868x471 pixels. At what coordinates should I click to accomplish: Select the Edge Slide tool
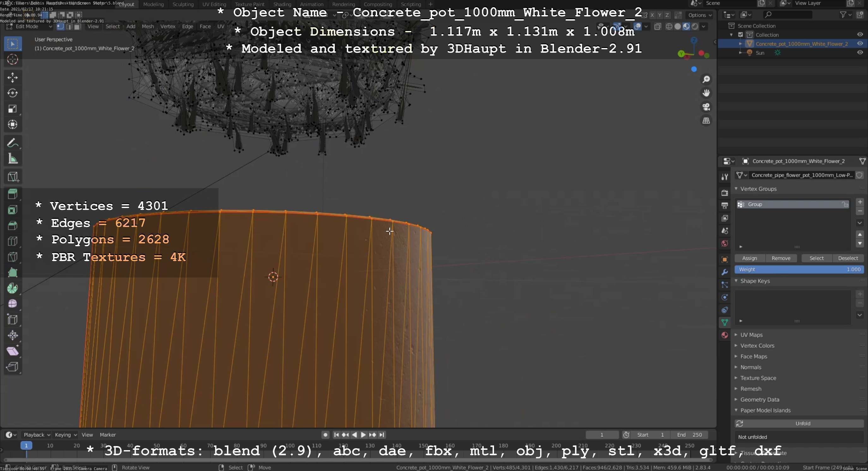tap(13, 319)
